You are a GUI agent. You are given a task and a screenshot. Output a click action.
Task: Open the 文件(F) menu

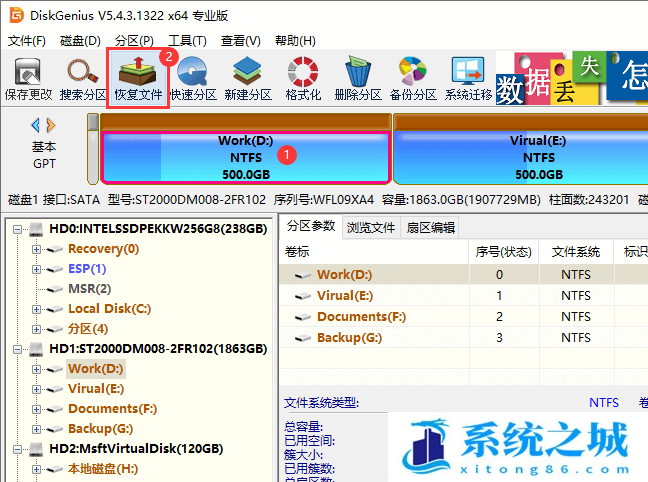coord(27,41)
